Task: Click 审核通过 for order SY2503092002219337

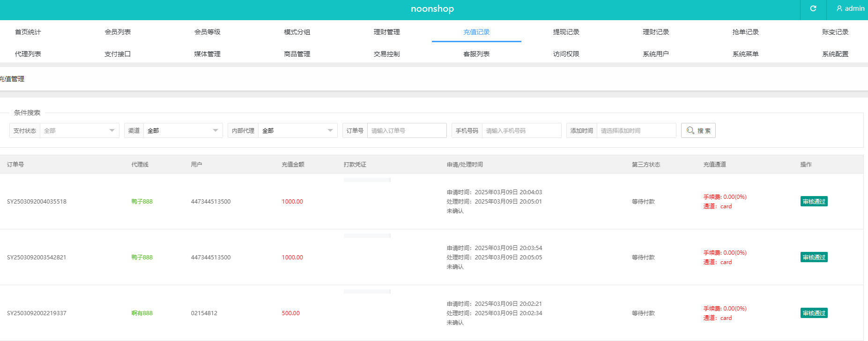Action: 814,313
